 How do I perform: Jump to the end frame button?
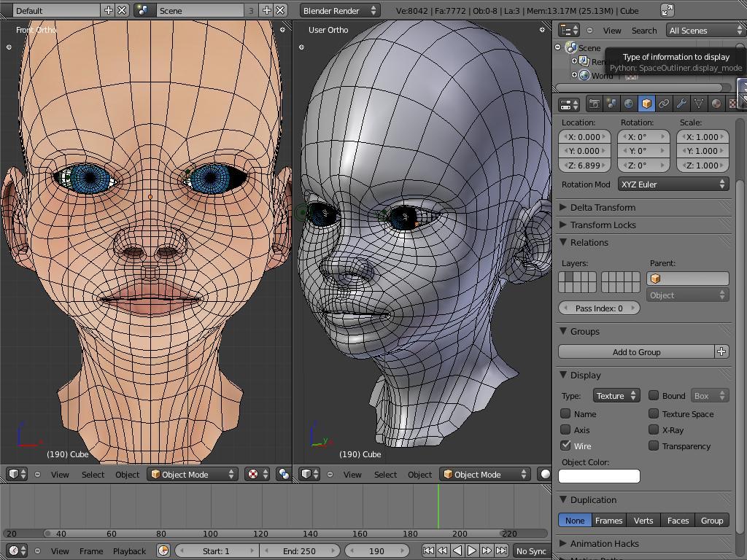[x=501, y=551]
